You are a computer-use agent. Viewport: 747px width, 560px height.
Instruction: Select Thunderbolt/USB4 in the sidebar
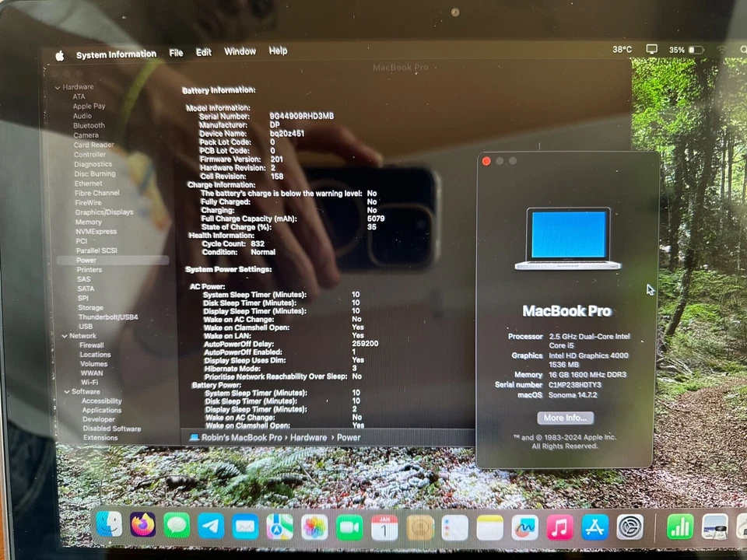108,317
